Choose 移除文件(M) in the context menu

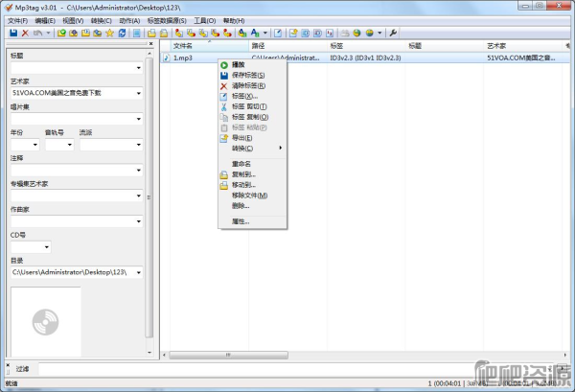(x=252, y=196)
